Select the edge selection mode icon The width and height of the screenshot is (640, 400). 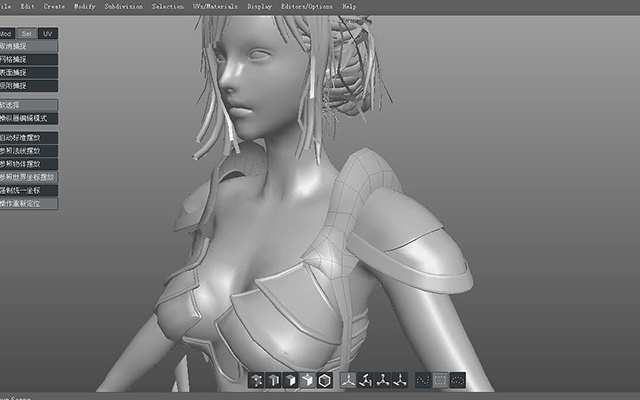pyautogui.click(x=273, y=380)
